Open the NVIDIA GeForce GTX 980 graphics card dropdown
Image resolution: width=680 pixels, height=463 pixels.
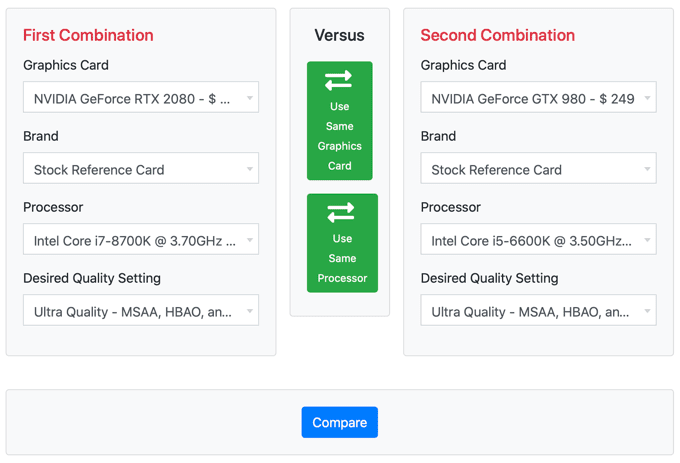coord(538,98)
